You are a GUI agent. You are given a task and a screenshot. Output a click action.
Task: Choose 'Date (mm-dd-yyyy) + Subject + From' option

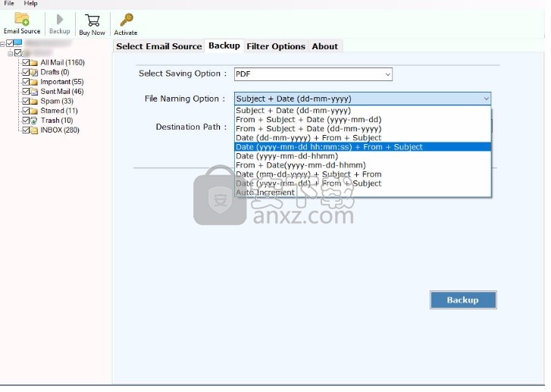(x=362, y=174)
